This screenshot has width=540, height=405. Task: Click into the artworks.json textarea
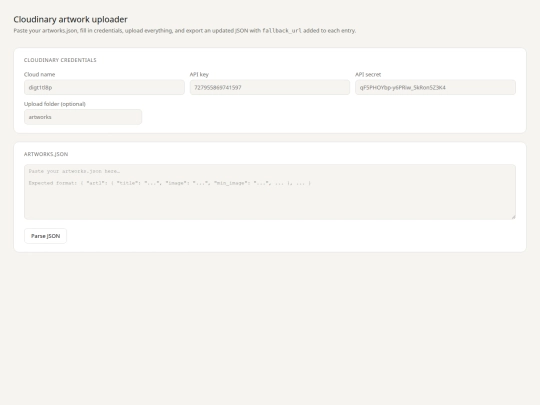point(270,192)
